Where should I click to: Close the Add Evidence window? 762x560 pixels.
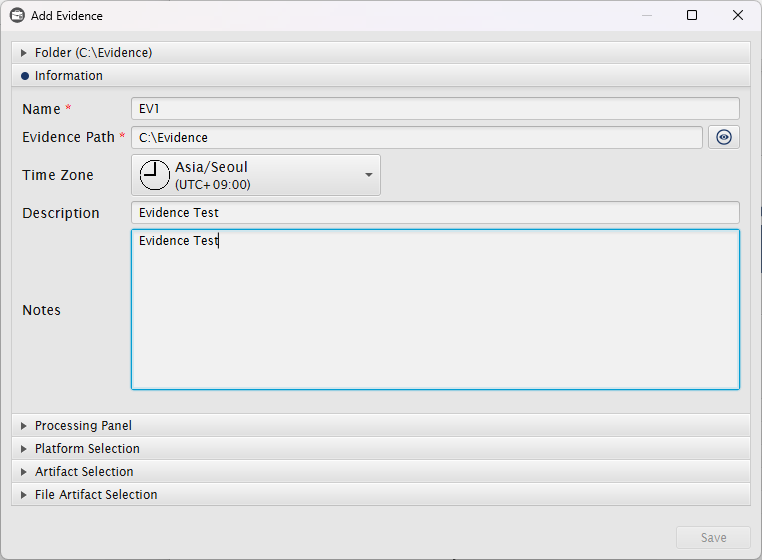tap(738, 16)
